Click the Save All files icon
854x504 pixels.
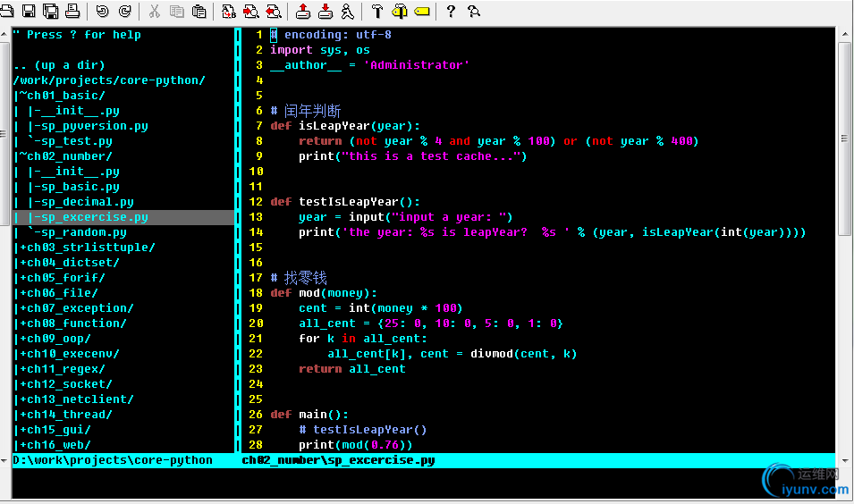[x=51, y=11]
